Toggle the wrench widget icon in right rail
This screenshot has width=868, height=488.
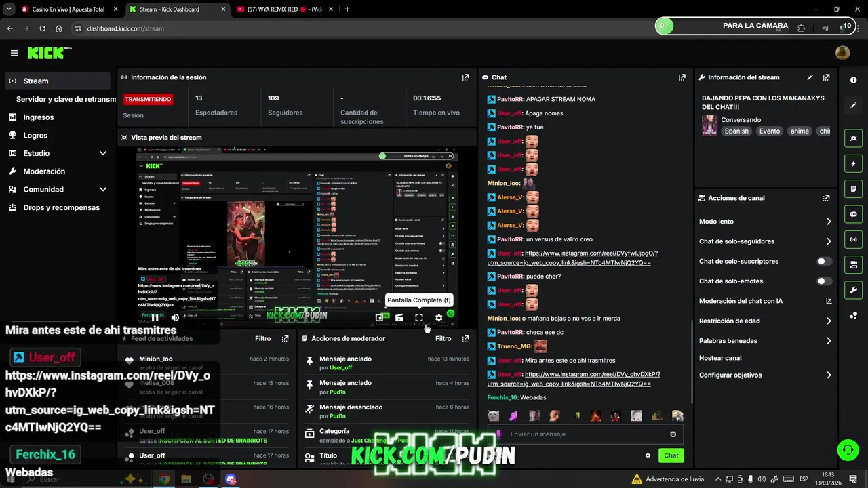click(x=853, y=289)
